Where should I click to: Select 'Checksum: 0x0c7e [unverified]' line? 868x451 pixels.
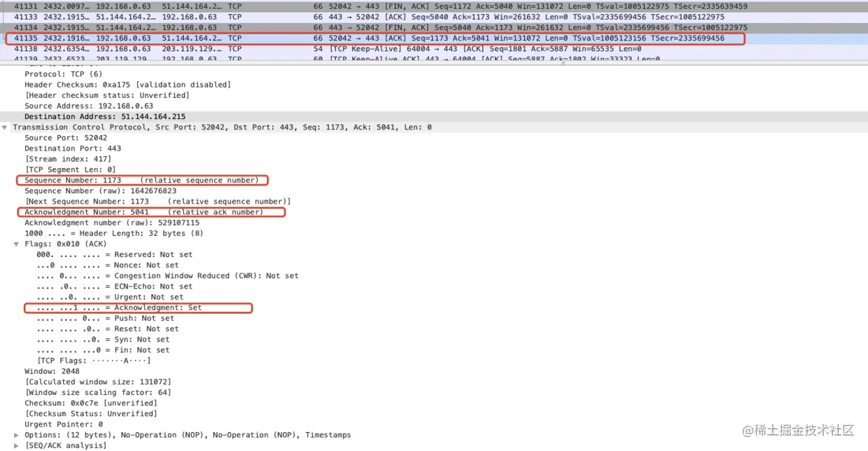[x=91, y=403]
